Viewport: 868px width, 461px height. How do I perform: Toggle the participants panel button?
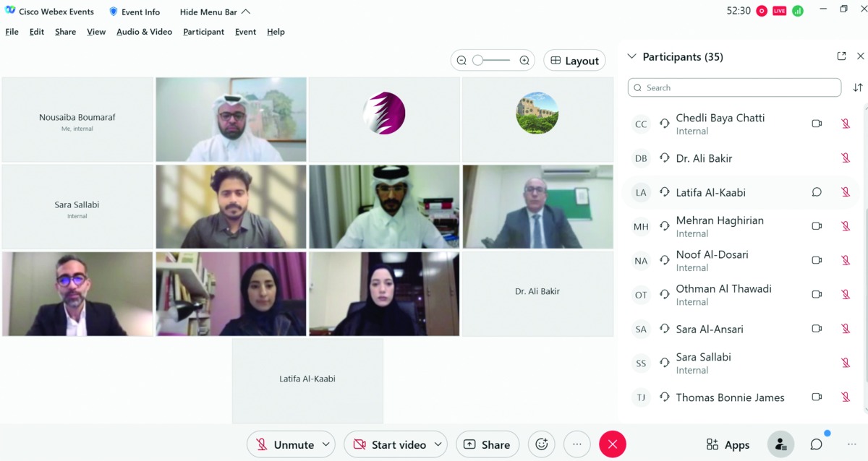(780, 444)
